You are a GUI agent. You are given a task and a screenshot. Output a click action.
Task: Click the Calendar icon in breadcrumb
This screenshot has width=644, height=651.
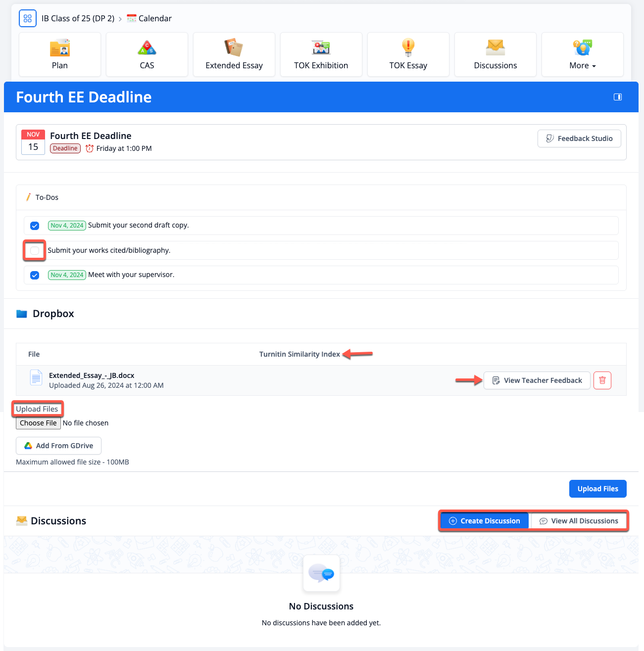(132, 18)
